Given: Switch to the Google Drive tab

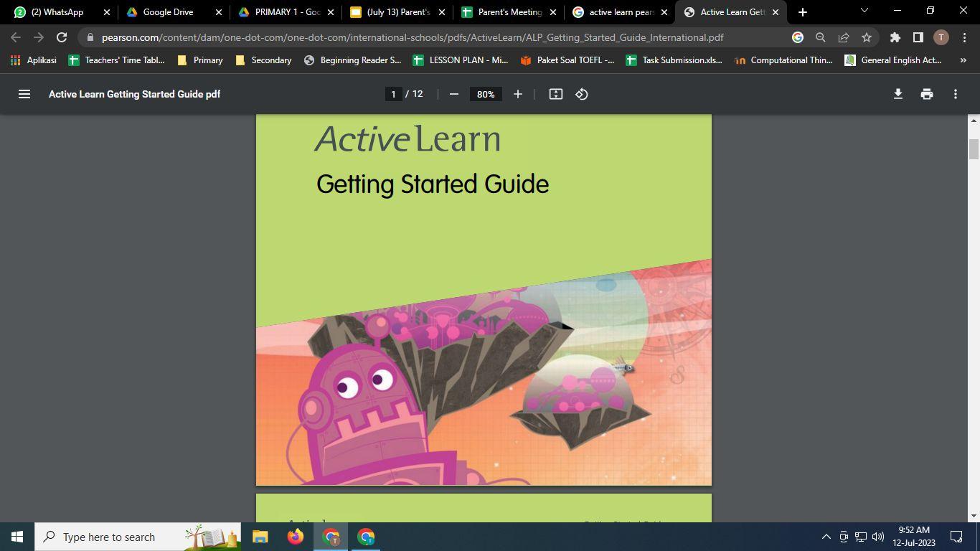Looking at the screenshot, I should coord(170,12).
